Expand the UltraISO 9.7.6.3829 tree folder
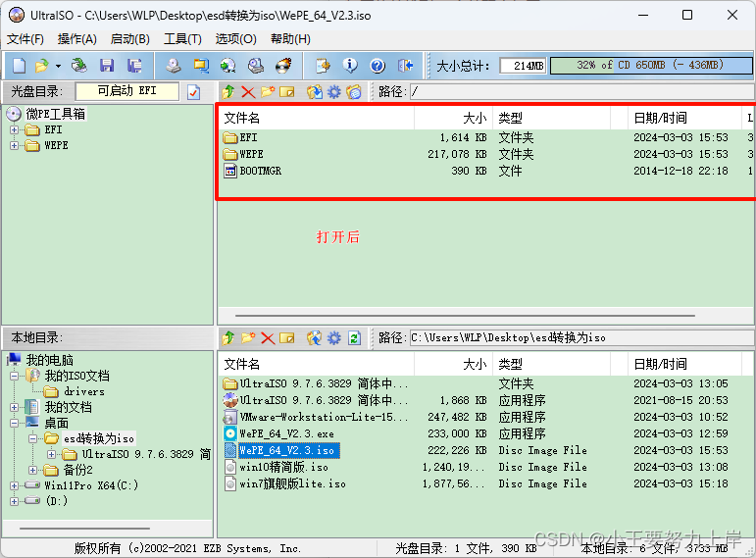The width and height of the screenshot is (756, 558). coord(52,454)
